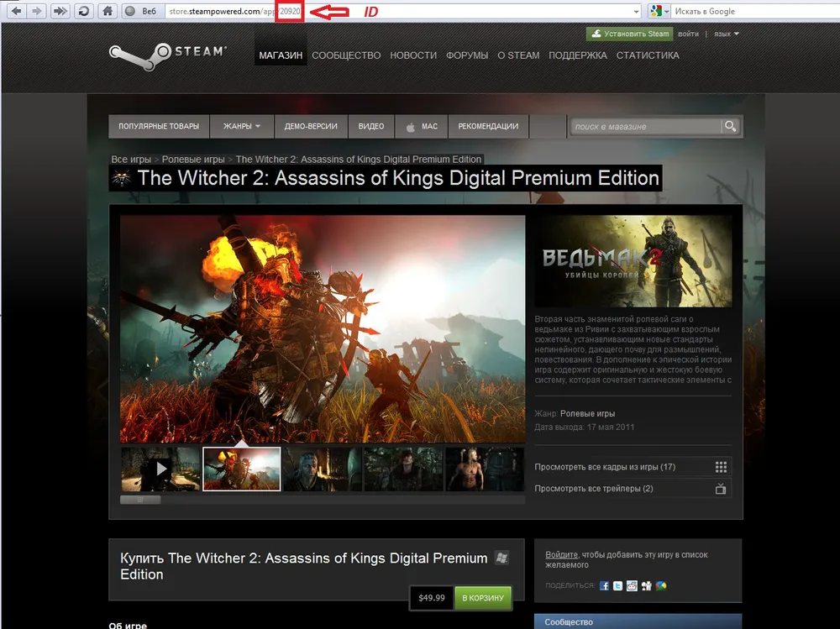This screenshot has width=840, height=629.
Task: Click the browser Back arrow button
Action: coord(16,11)
